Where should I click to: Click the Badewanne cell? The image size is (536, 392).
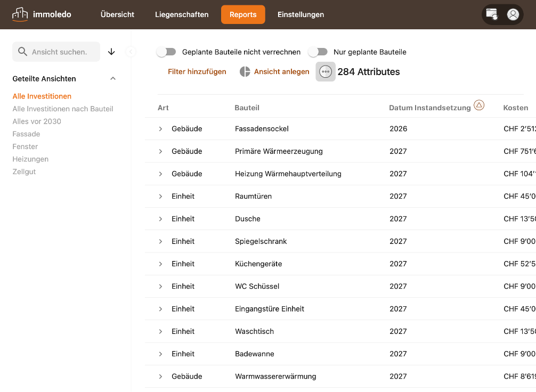pyautogui.click(x=255, y=354)
